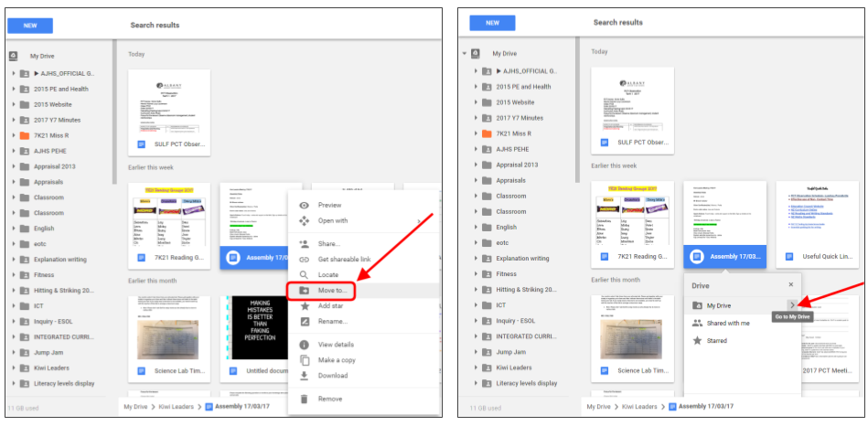Expand the 2015 PE and Health folder, left screenshot

[x=14, y=89]
